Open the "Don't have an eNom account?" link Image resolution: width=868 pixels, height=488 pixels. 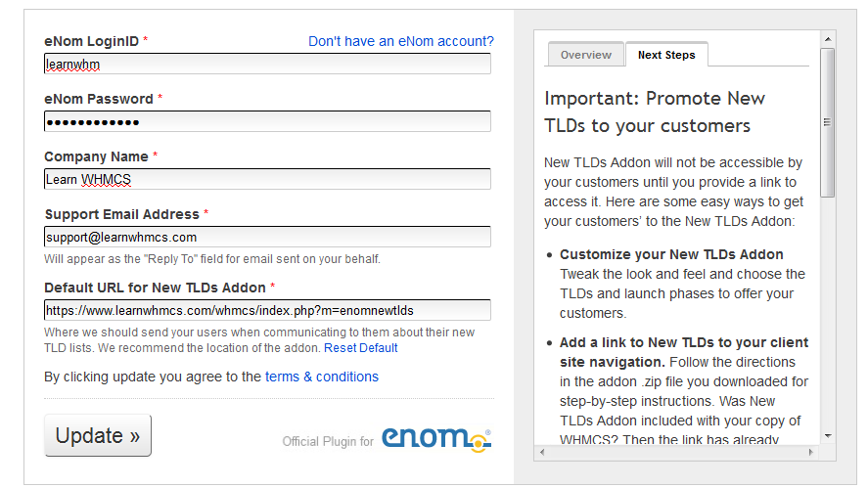coord(401,41)
